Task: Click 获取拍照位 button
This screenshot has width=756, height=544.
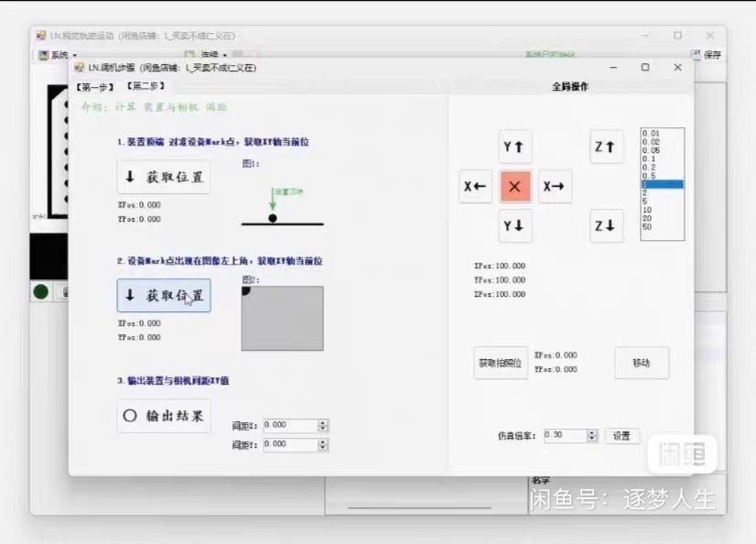Action: click(501, 363)
